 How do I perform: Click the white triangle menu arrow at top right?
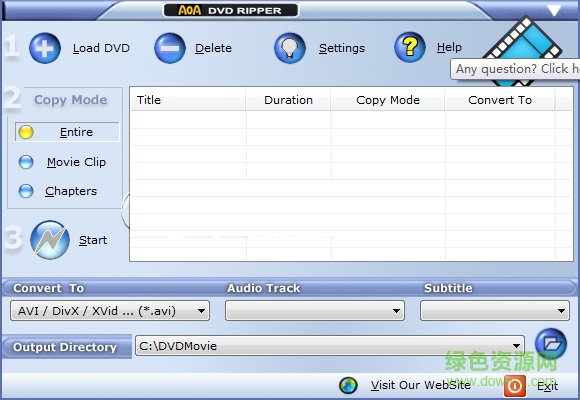(554, 10)
